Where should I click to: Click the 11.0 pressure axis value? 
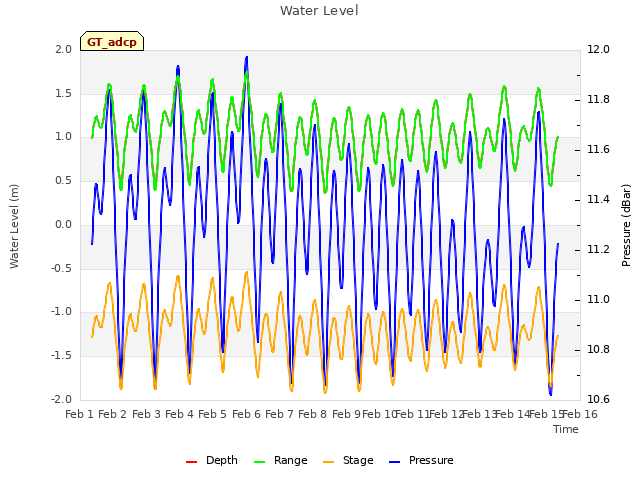pos(598,300)
